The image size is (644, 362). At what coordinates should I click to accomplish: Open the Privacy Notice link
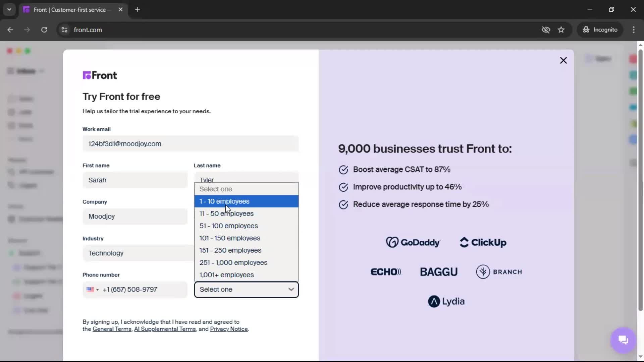coord(229,329)
